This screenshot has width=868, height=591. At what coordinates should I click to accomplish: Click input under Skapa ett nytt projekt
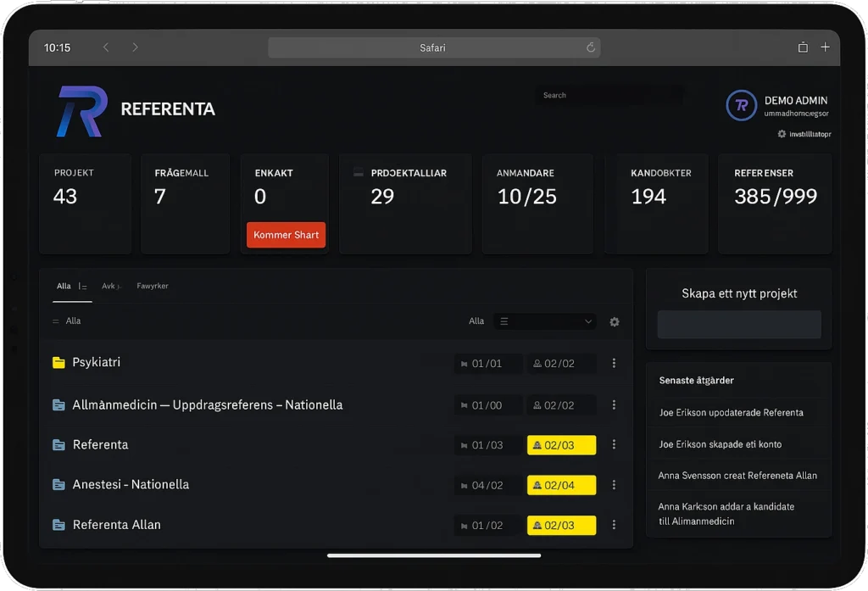tap(739, 325)
